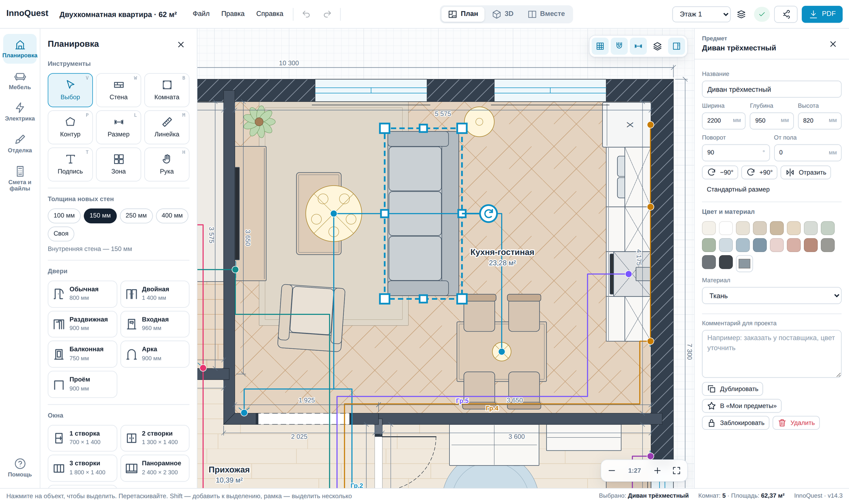Click the fullscreen fit icon
This screenshot has height=504, width=849.
677,470
